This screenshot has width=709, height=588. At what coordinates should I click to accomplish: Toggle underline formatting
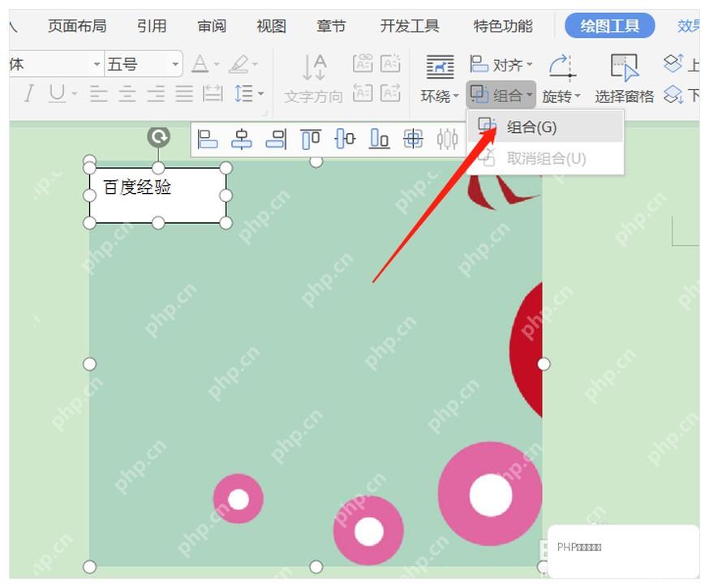[x=57, y=93]
